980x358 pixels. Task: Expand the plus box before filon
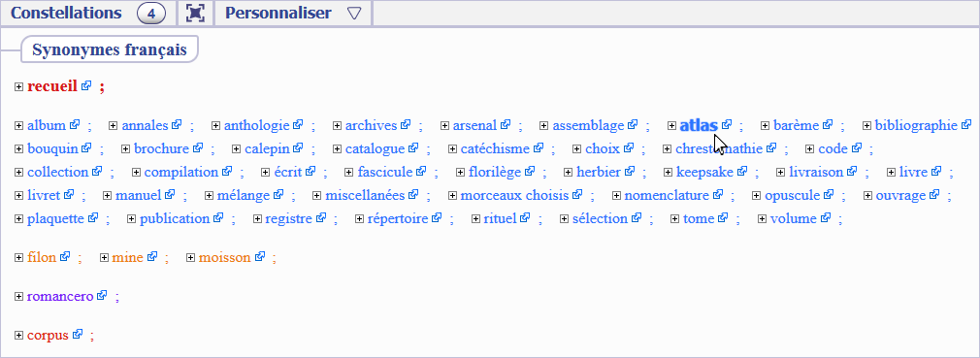point(18,257)
